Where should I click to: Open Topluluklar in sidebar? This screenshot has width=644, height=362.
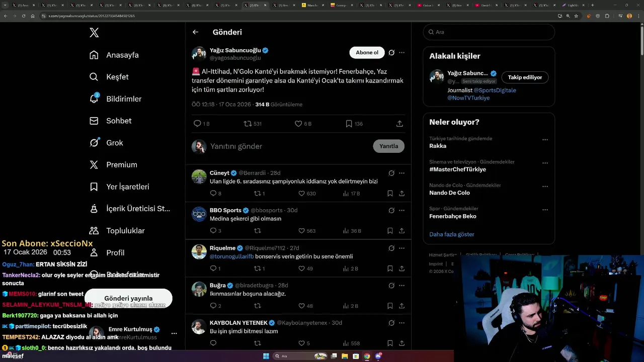(x=117, y=231)
